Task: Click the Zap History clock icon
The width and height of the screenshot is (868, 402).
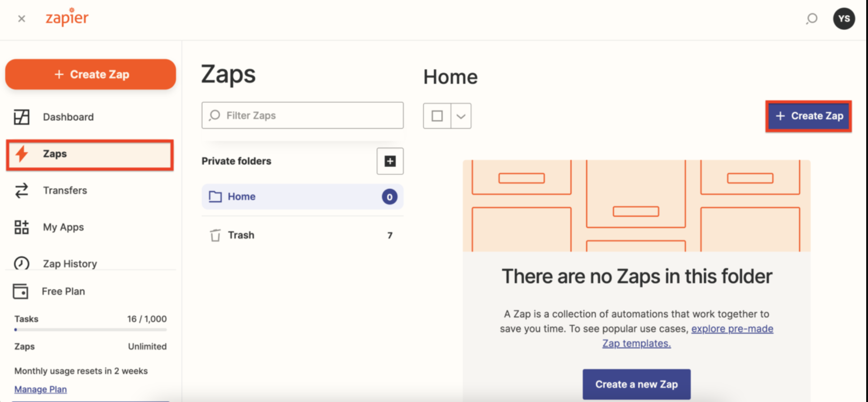Action: pos(21,263)
